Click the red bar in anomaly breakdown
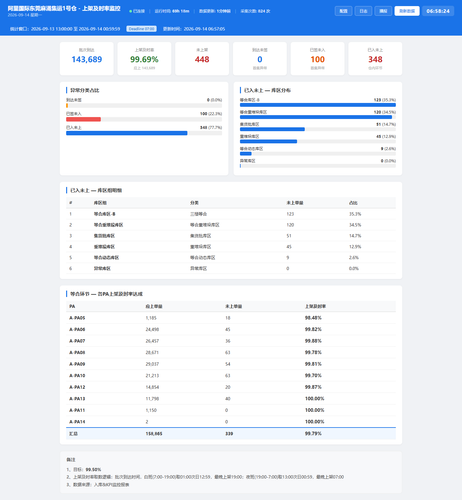This screenshot has height=500, width=462. pyautogui.click(x=83, y=119)
